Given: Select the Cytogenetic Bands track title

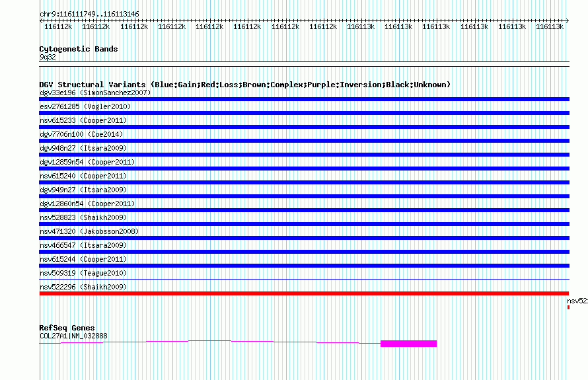Looking at the screenshot, I should (x=79, y=49).
